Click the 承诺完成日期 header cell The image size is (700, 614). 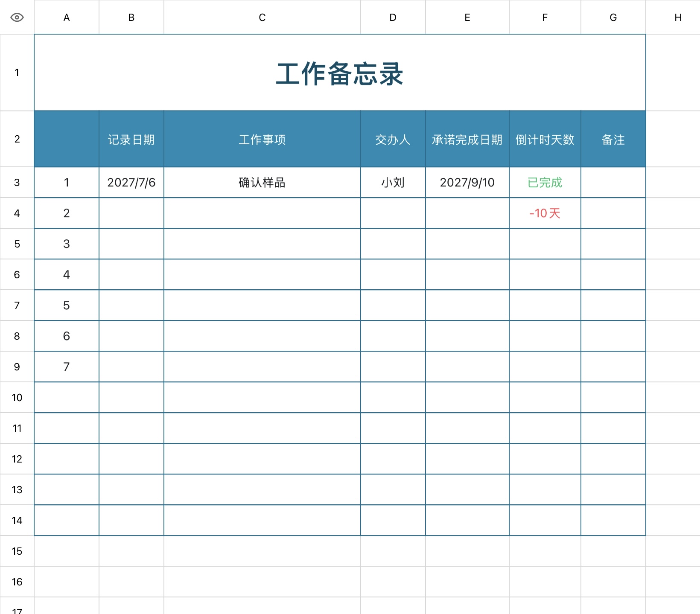click(x=467, y=139)
